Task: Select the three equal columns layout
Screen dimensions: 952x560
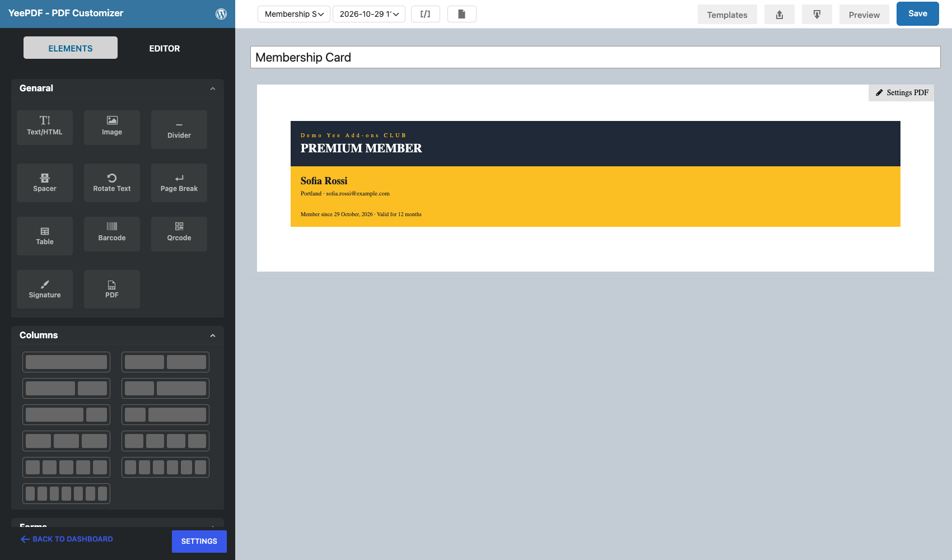Action: (x=66, y=441)
